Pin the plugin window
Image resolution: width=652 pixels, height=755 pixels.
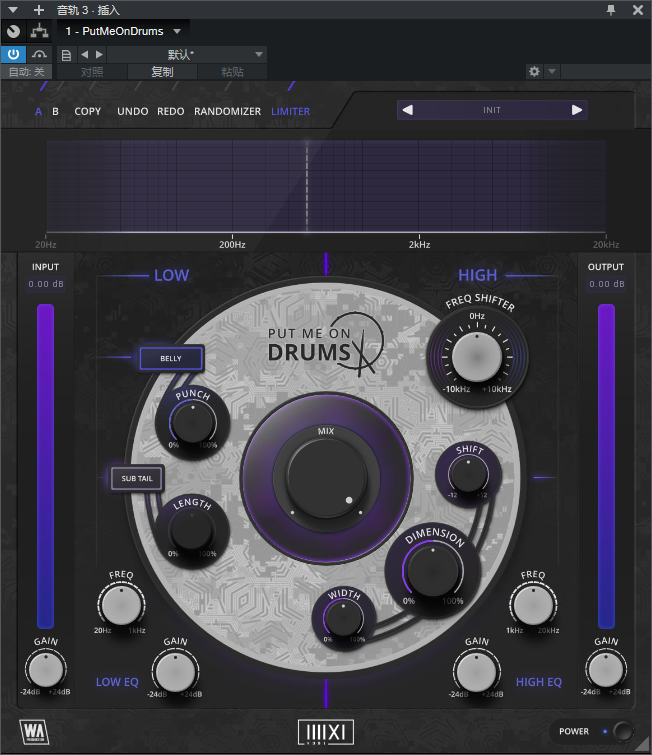click(x=611, y=10)
